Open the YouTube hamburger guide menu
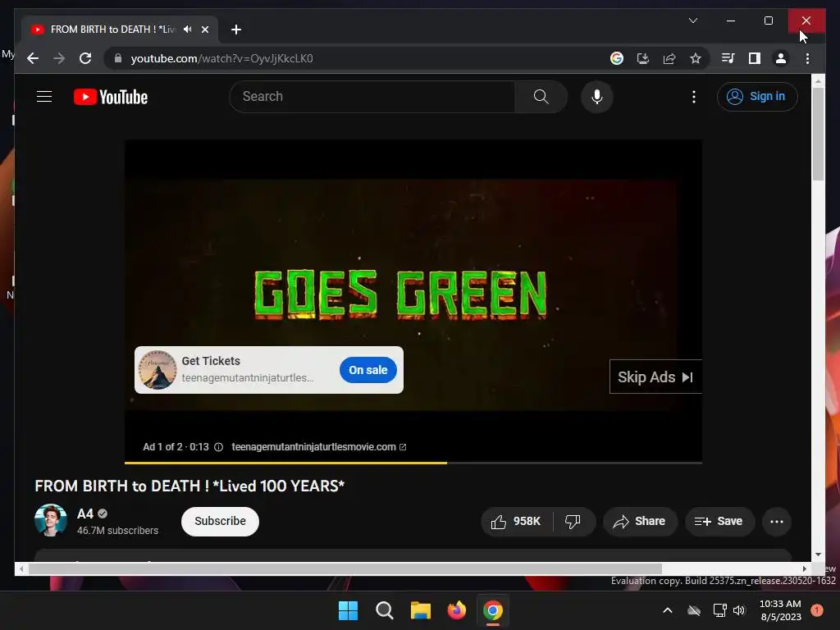Viewport: 840px width, 630px height. pos(44,97)
